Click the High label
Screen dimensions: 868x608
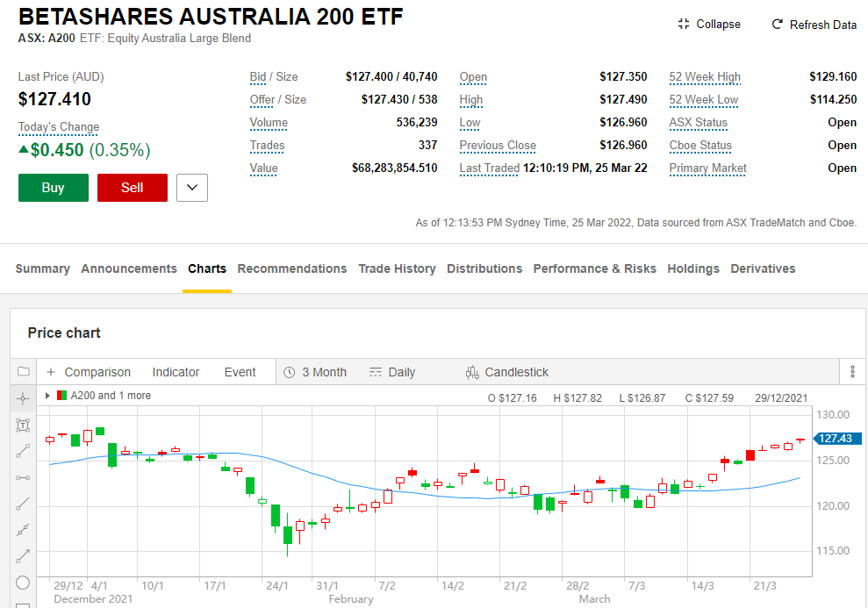tap(471, 100)
